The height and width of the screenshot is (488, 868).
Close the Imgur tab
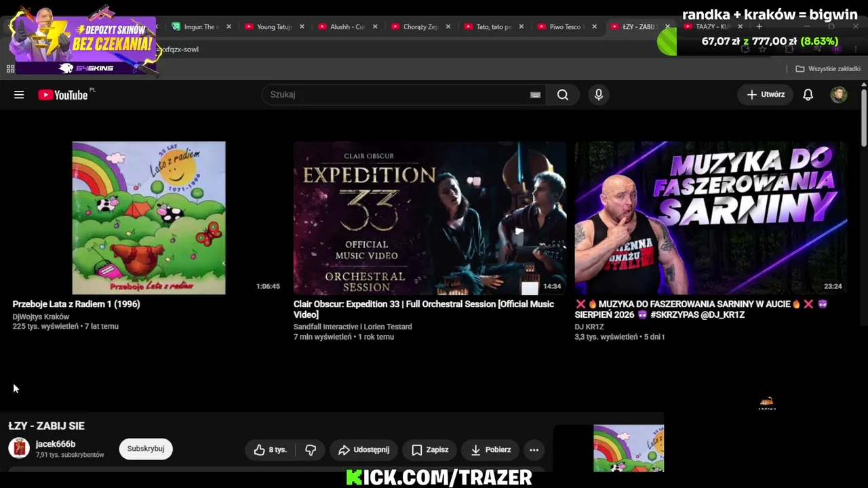(229, 27)
